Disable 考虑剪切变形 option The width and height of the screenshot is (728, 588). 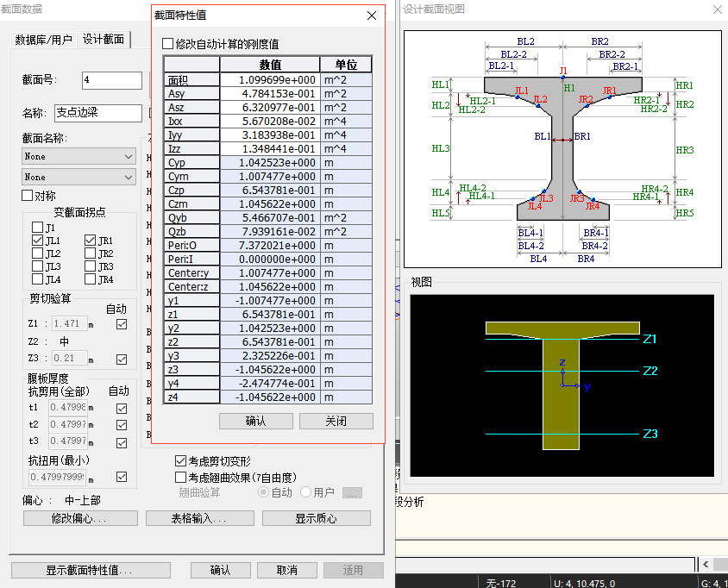pyautogui.click(x=181, y=461)
